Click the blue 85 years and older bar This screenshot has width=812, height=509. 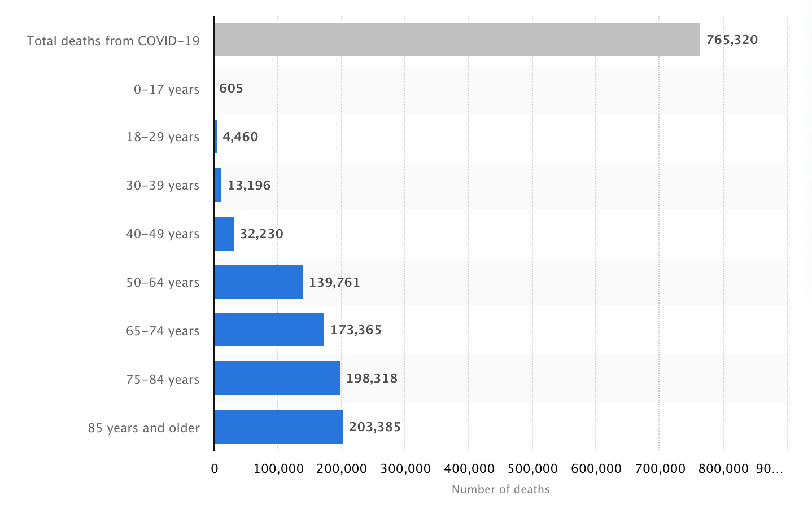(x=278, y=427)
